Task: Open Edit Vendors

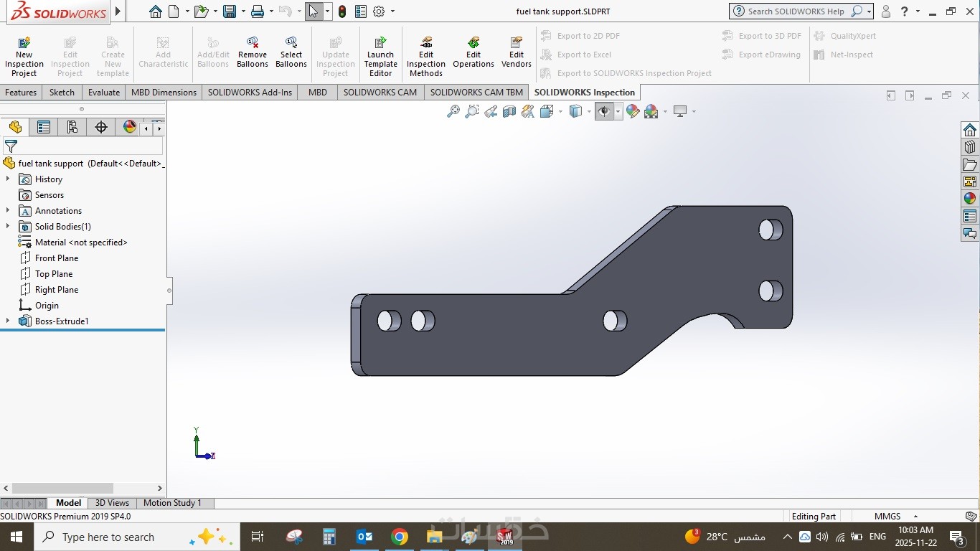Action: pos(517,53)
